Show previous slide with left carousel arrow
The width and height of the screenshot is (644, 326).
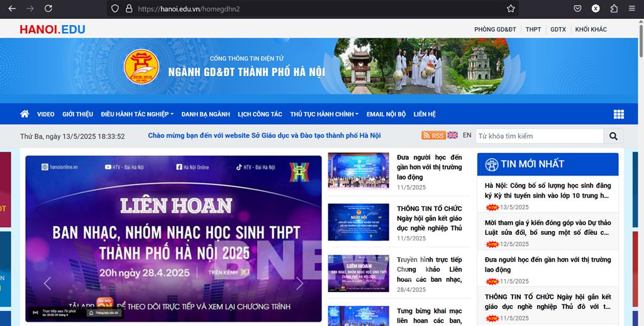(48, 283)
